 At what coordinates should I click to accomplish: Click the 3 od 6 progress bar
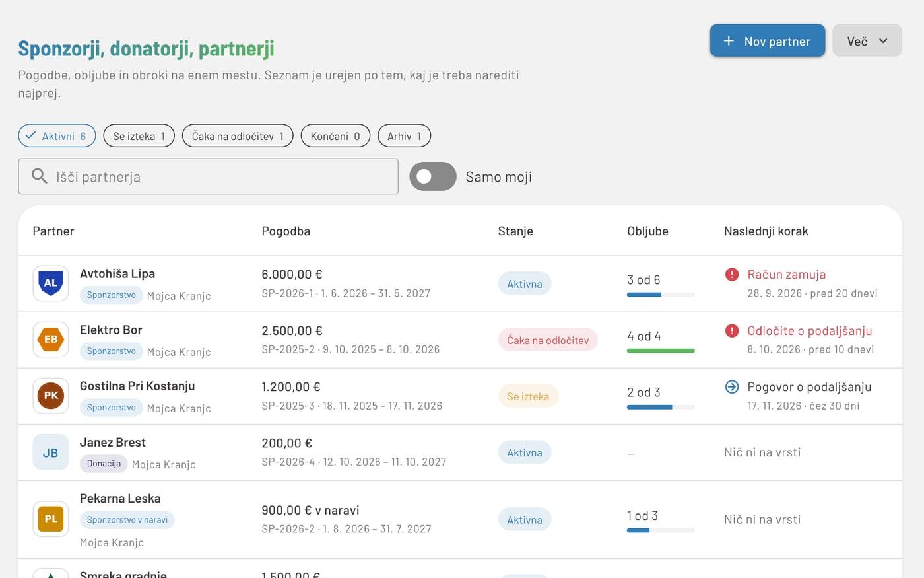pos(661,295)
